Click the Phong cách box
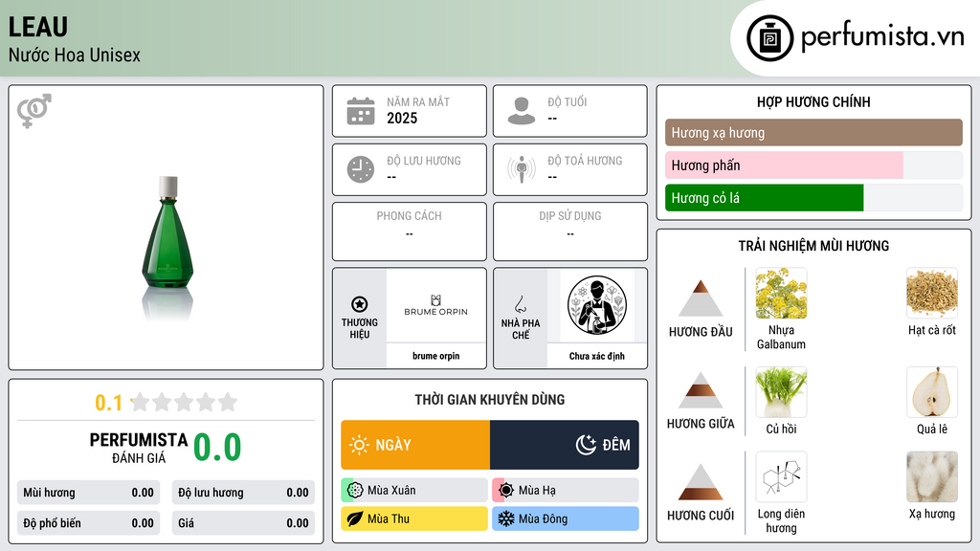 coord(410,231)
